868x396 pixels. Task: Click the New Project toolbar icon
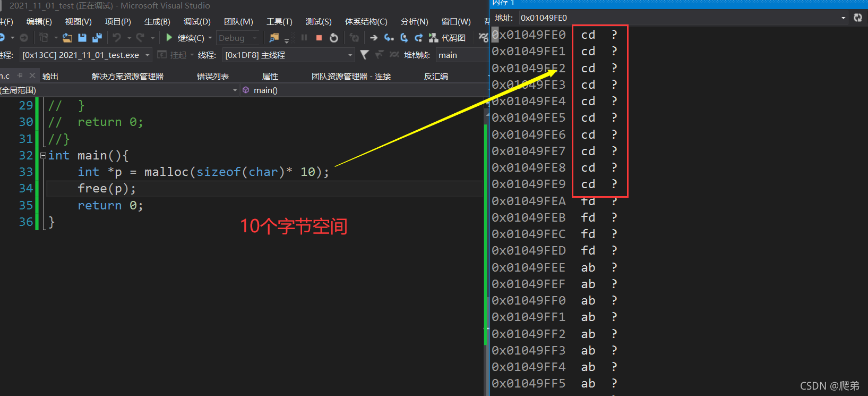pyautogui.click(x=44, y=38)
